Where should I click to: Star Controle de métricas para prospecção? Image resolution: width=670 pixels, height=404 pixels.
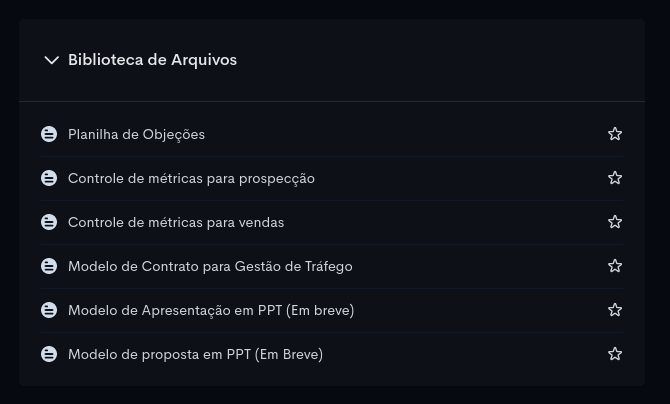click(x=615, y=178)
